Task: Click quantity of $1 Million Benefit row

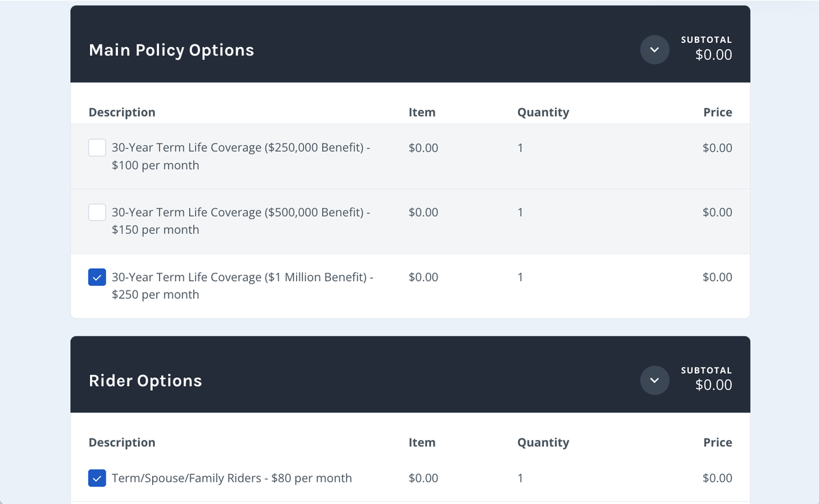Action: pos(520,277)
